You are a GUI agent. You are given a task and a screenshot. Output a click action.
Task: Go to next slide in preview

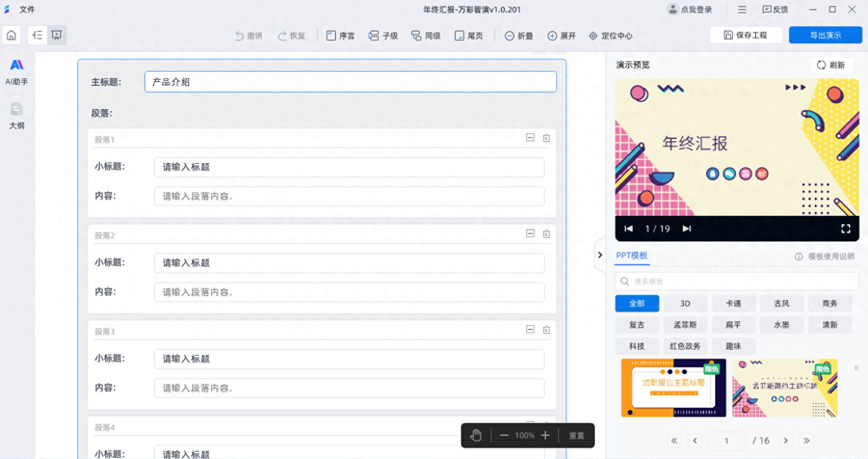pos(687,228)
